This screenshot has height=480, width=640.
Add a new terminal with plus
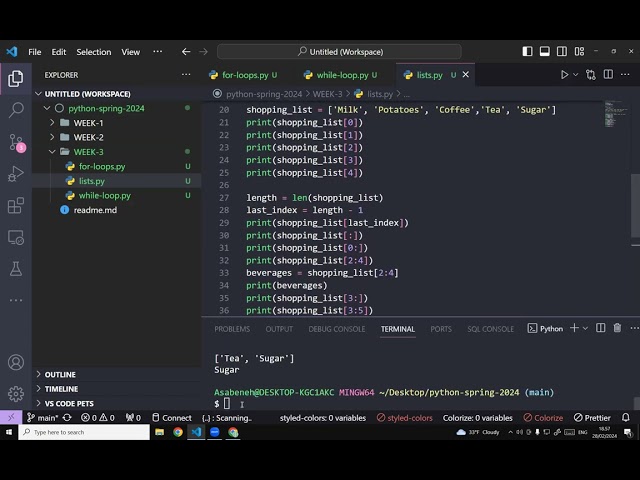coord(574,328)
